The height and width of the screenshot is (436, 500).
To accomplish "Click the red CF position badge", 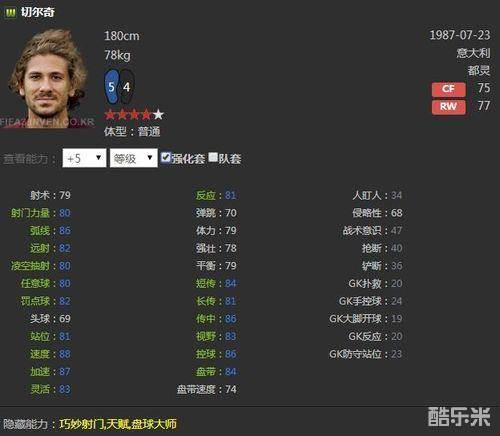I will (x=448, y=89).
